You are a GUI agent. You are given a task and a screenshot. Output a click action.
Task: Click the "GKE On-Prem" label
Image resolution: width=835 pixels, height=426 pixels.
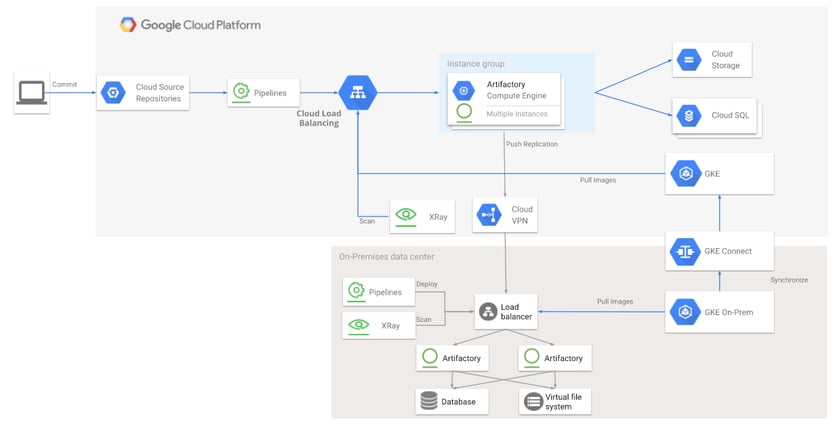(728, 312)
